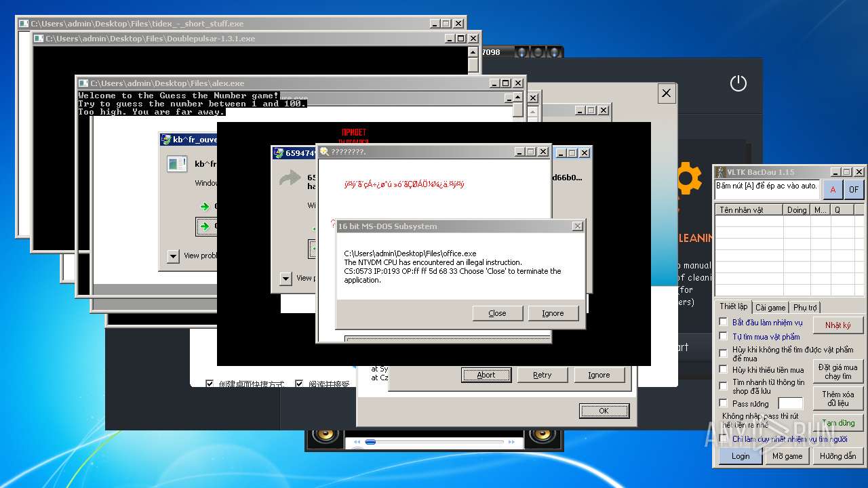Screen dimensions: 868x488
Task: Click the tidex_-_short_stuff.exe console title icon
Action: point(24,23)
